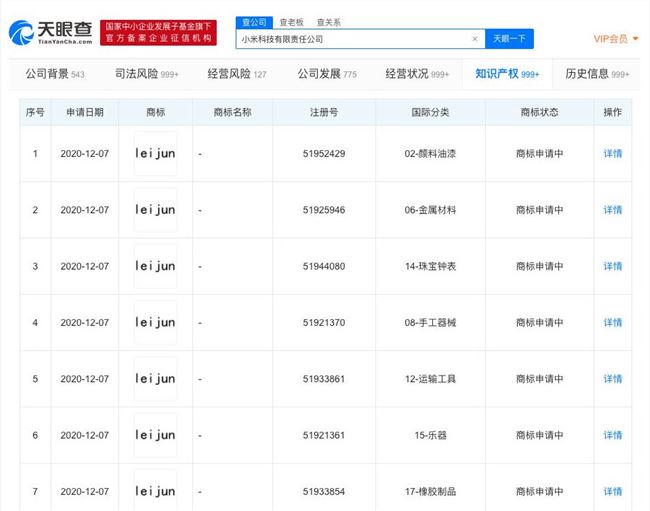This screenshot has height=511, width=650.
Task: Click registration number 51933861
Action: coord(324,379)
